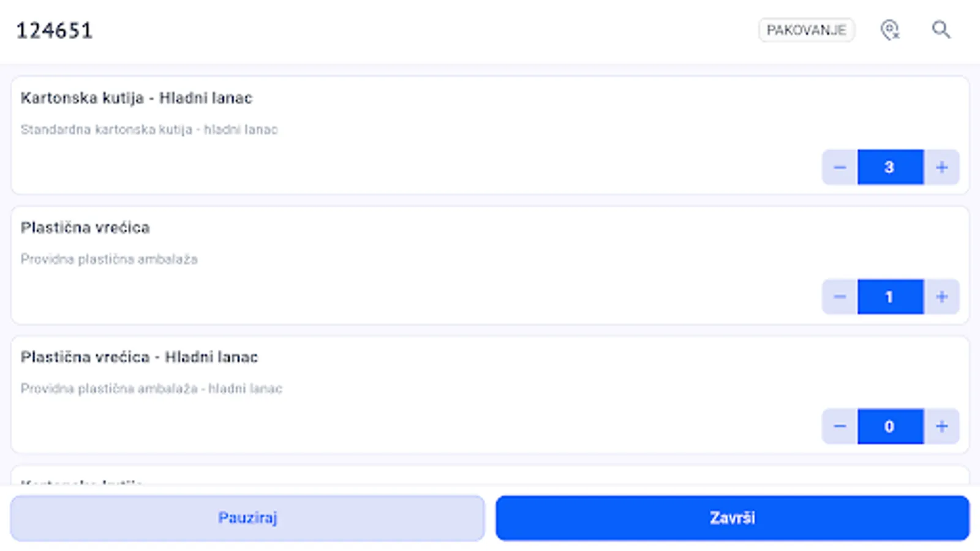Click the Pauziraj button
Viewport: 980px width, 551px height.
click(x=247, y=518)
